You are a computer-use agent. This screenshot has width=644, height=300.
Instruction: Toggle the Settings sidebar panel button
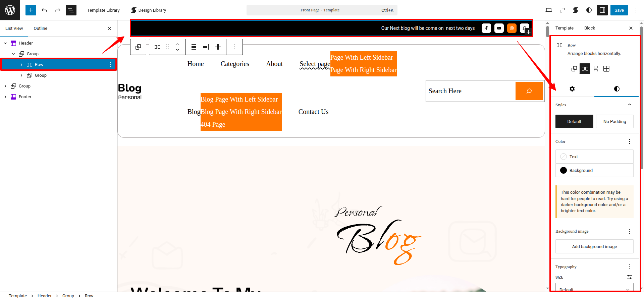602,10
